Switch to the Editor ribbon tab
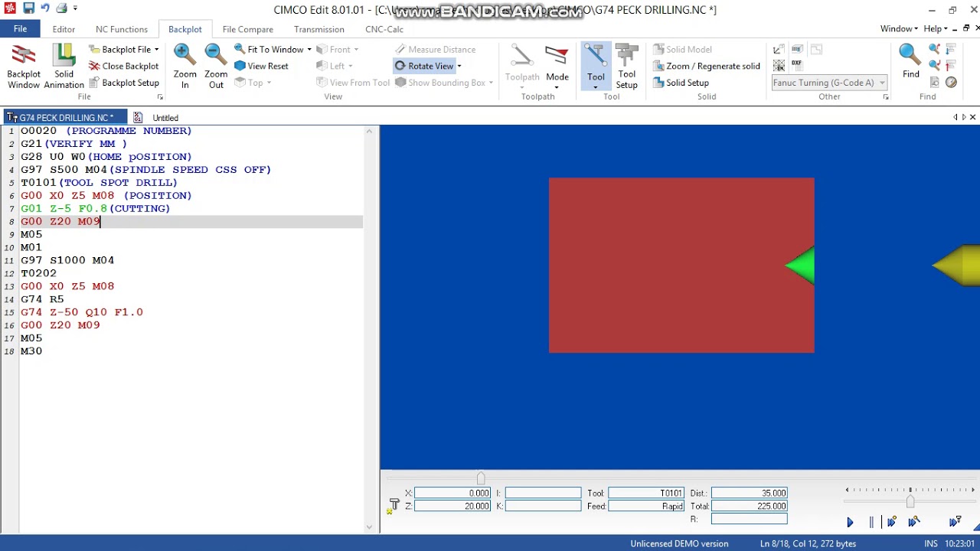Image resolution: width=980 pixels, height=551 pixels. pos(64,29)
